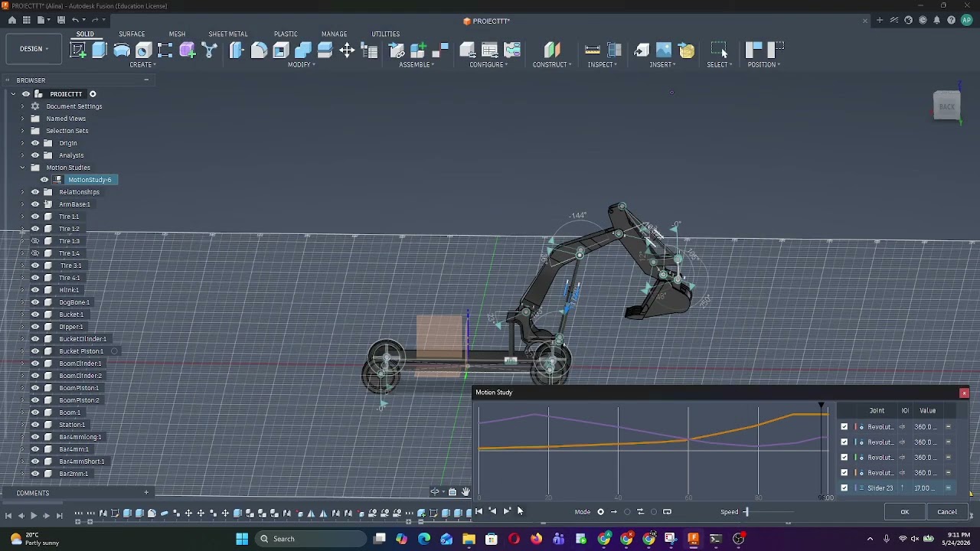Screen dimensions: 980x551
Task: Open Firefox from the taskbar
Action: pyautogui.click(x=536, y=539)
